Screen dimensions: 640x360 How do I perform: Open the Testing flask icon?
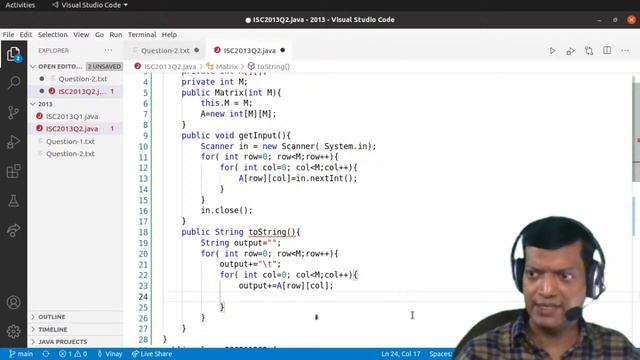click(13, 200)
